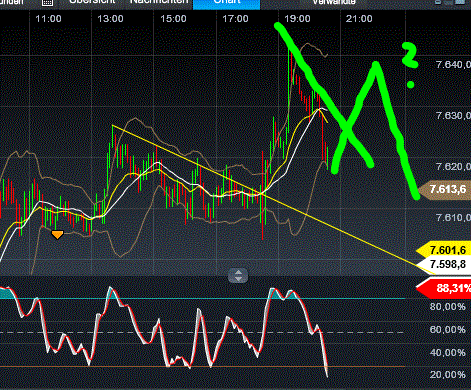Click the 7.640,0 price axis label

[453, 64]
